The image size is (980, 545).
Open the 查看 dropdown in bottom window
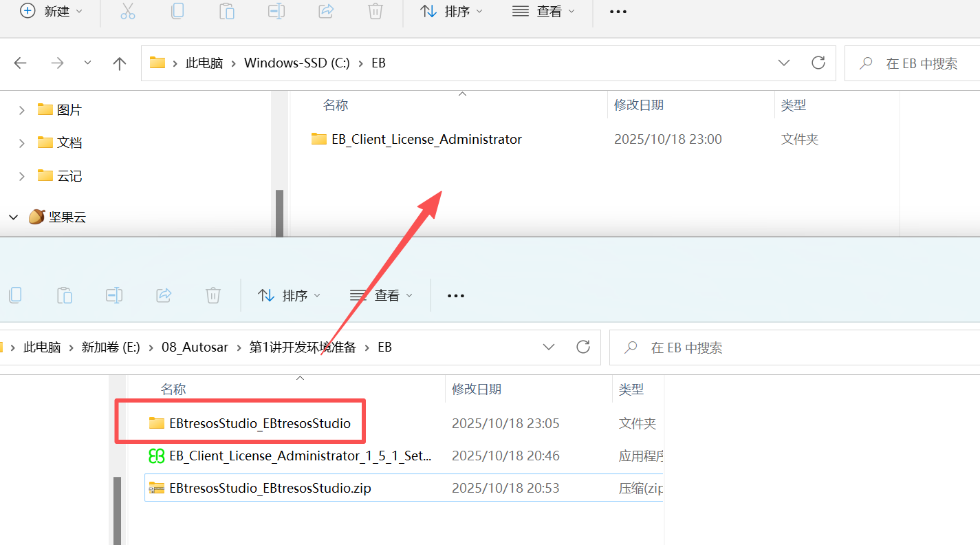pos(381,295)
